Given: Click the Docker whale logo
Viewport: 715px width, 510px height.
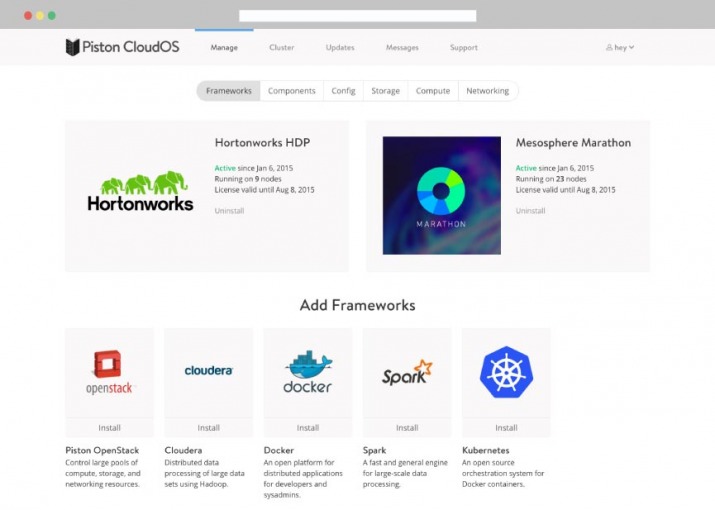Looking at the screenshot, I should point(308,372).
